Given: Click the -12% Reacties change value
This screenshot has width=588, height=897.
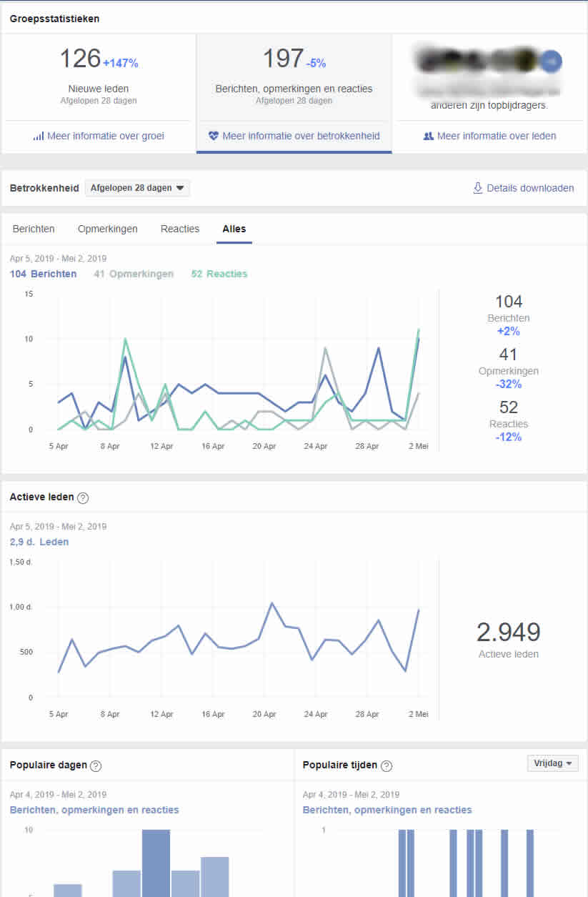Looking at the screenshot, I should (509, 437).
